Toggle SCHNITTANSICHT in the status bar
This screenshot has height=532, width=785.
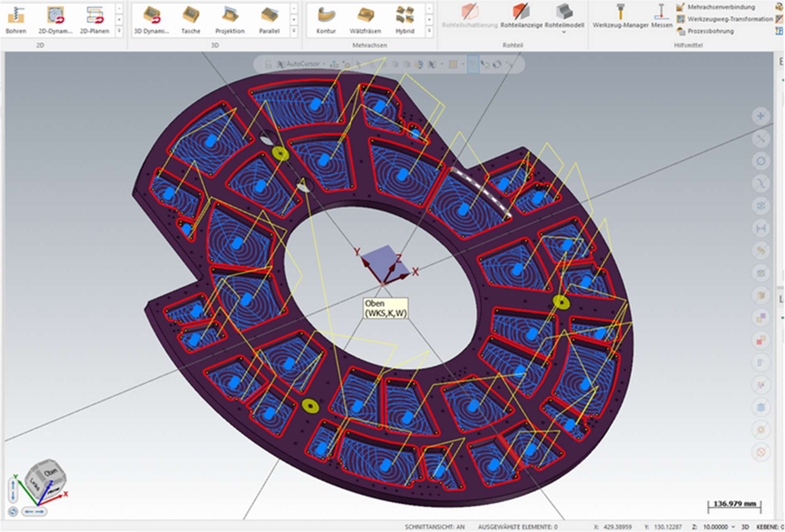(434, 527)
